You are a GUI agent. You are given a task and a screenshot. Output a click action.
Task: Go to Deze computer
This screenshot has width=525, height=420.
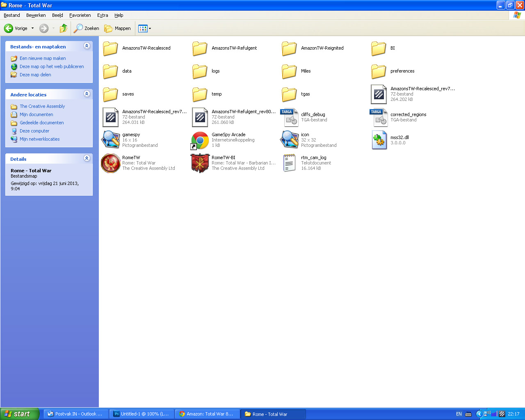point(34,131)
